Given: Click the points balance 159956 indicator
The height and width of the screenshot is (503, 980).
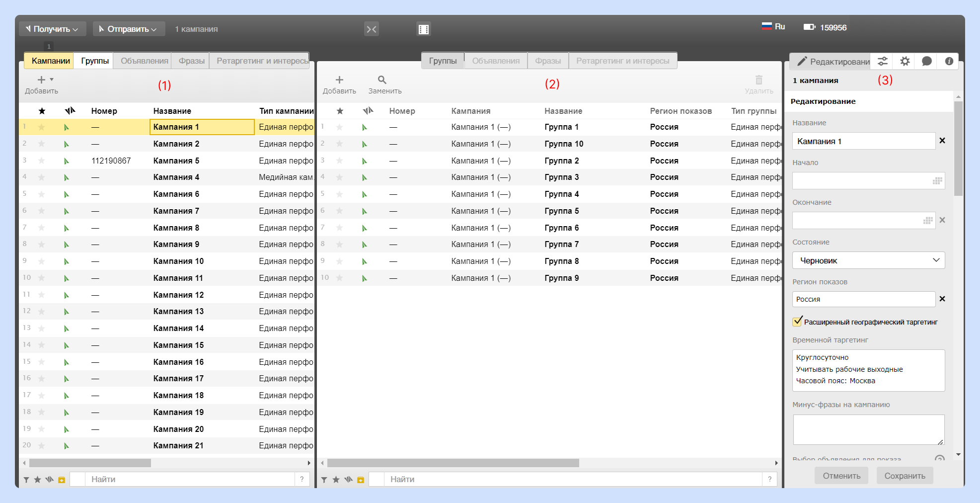Looking at the screenshot, I should coord(825,27).
